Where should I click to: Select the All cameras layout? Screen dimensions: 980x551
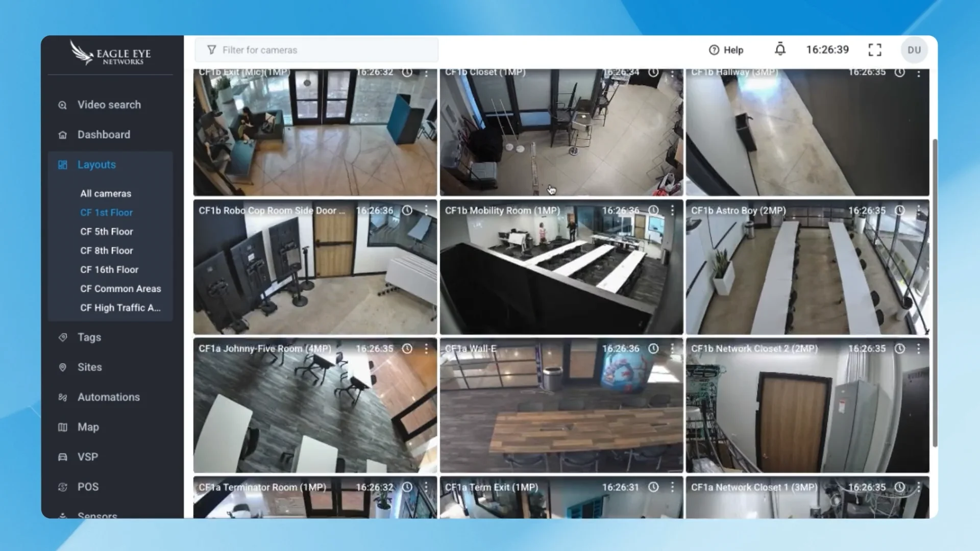[106, 193]
